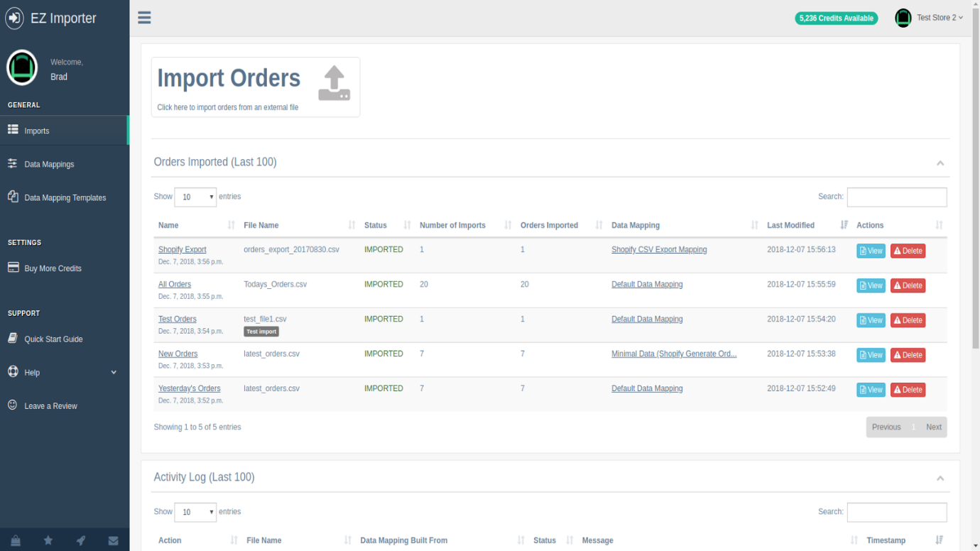Go to Data Mappings in sidebar
Image resolution: width=980 pixels, height=551 pixels.
(x=49, y=164)
